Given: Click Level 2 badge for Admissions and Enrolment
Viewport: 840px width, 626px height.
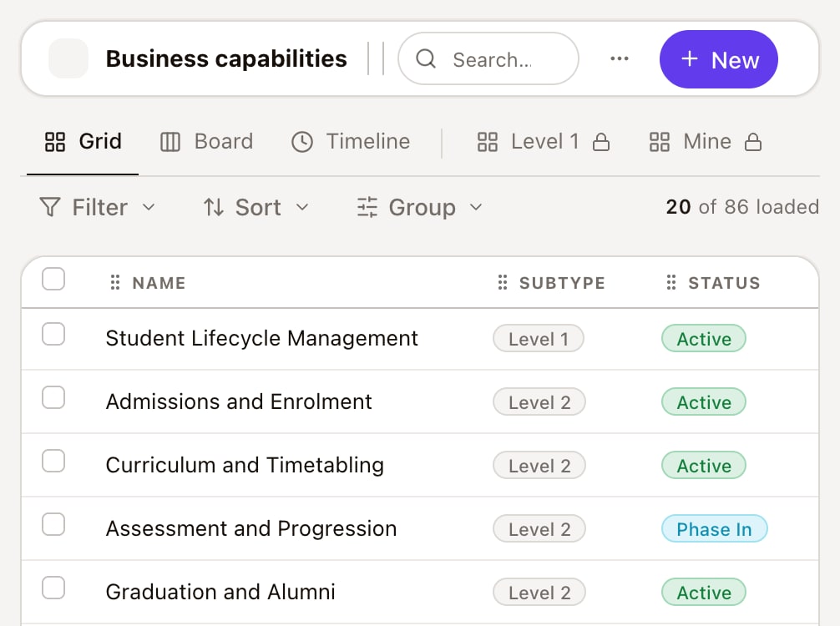Looking at the screenshot, I should click(x=539, y=401).
